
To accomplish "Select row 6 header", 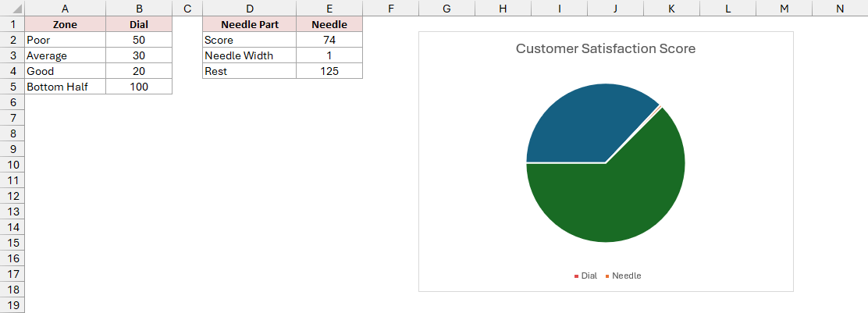I will point(12,102).
